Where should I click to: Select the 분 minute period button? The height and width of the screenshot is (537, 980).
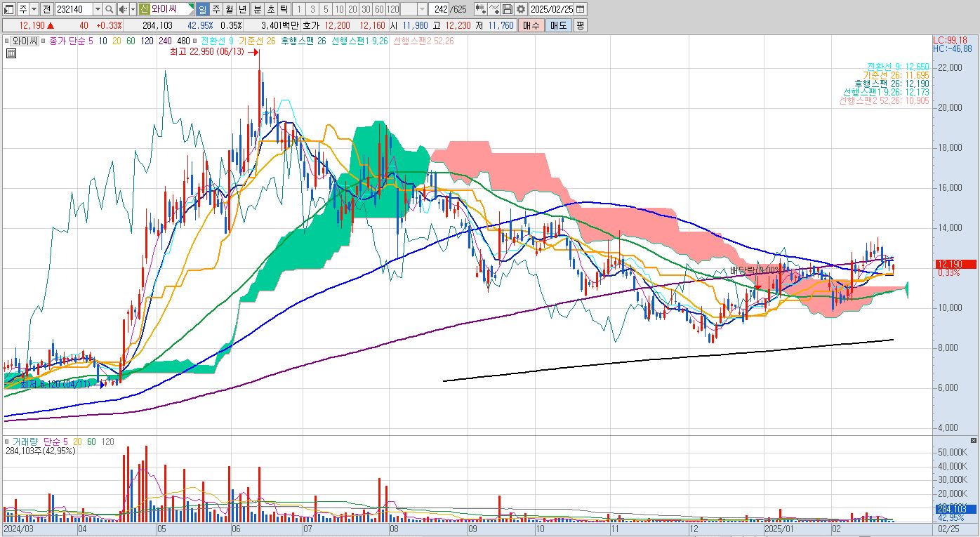[257, 9]
